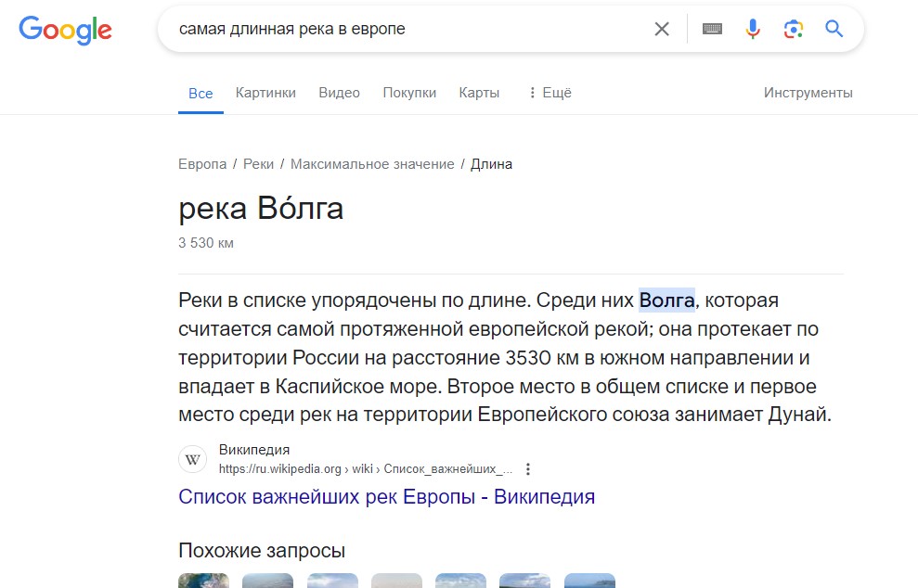The image size is (918, 588).
Task: Click the Wikipedia favicon icon
Action: (193, 459)
